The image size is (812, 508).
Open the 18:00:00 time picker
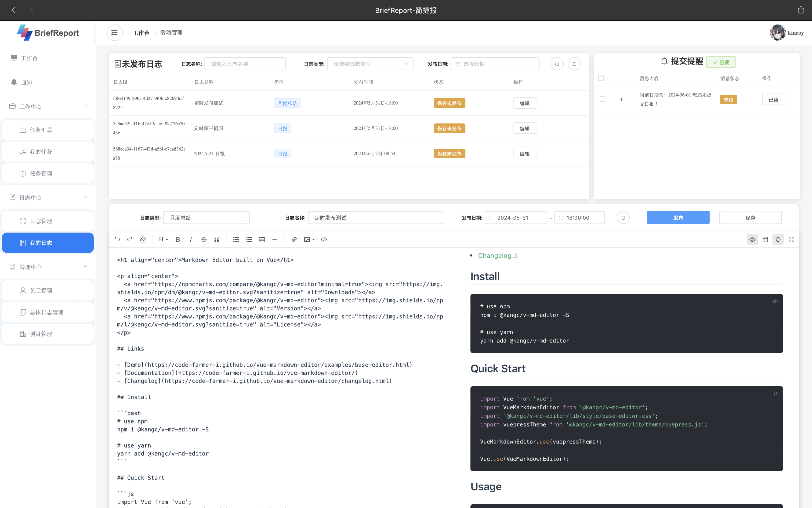click(x=579, y=217)
